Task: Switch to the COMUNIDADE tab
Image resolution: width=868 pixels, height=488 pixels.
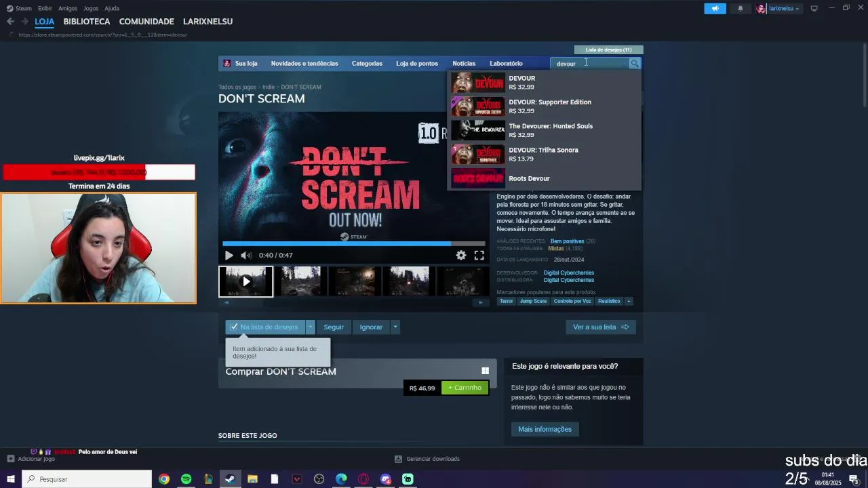Action: pos(146,22)
